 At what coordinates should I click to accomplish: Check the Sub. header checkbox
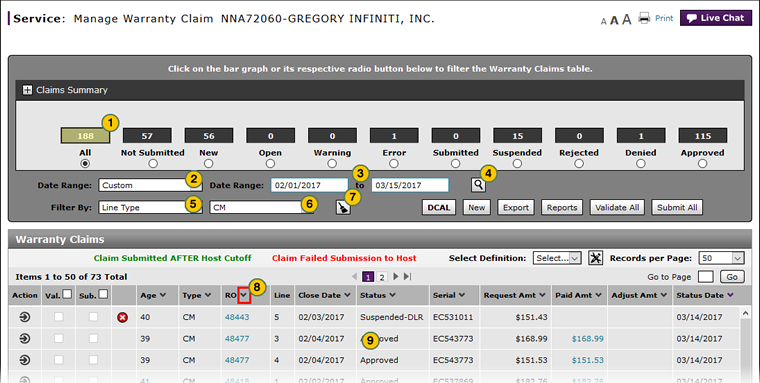[103, 294]
